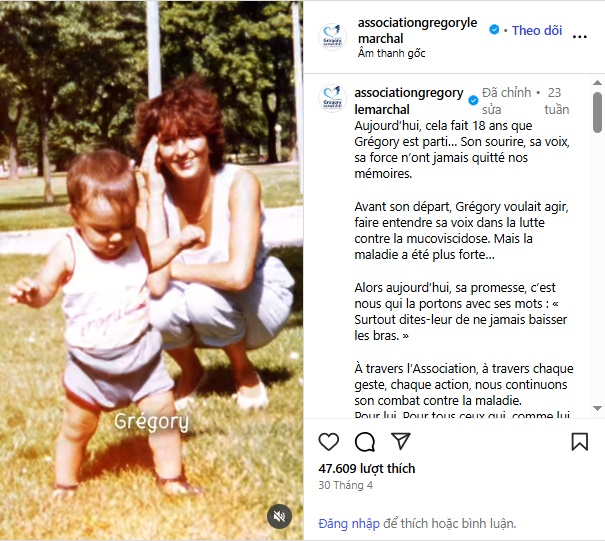Open caption username associationgregorylemarchal

(409, 101)
